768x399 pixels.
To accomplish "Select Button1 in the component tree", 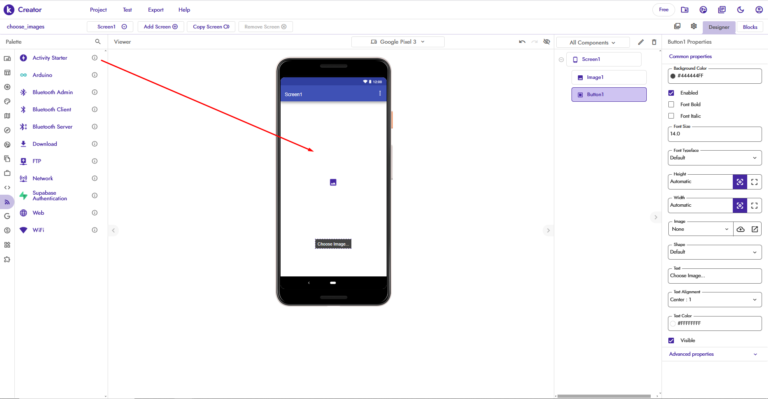I will pos(609,94).
